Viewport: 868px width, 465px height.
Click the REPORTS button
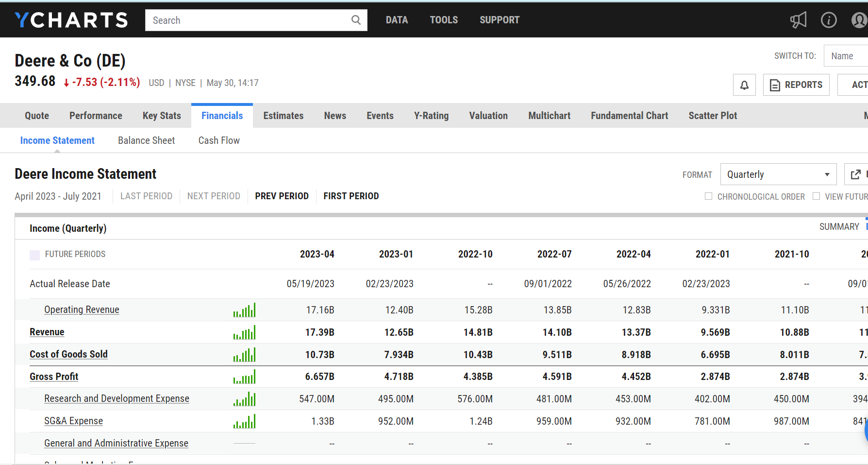point(796,85)
